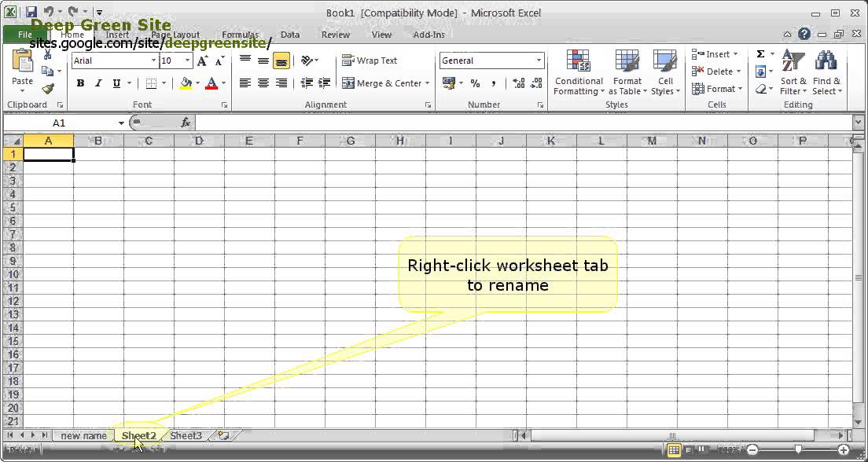The width and height of the screenshot is (868, 462).
Task: Adjust the zoom slider handle
Action: [x=798, y=450]
